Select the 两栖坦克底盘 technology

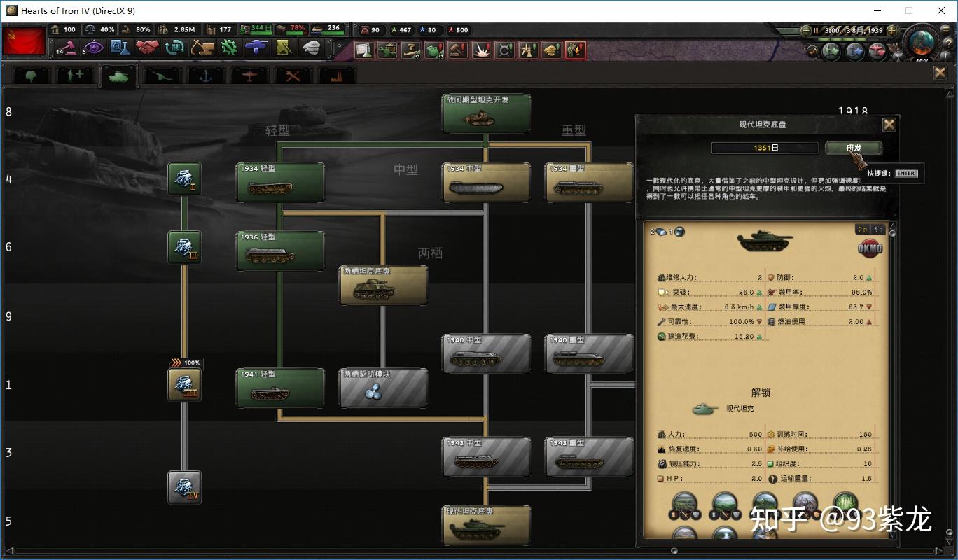click(x=383, y=286)
